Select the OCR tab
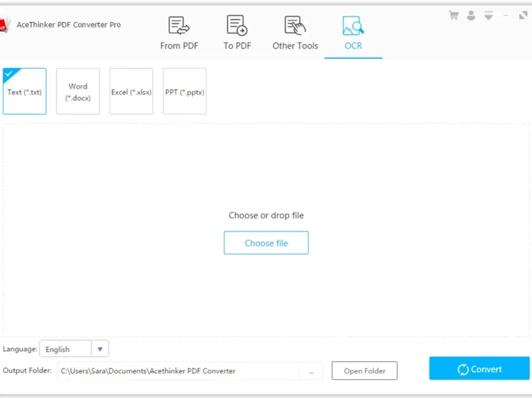Screen dimensions: 532x399 353,33
